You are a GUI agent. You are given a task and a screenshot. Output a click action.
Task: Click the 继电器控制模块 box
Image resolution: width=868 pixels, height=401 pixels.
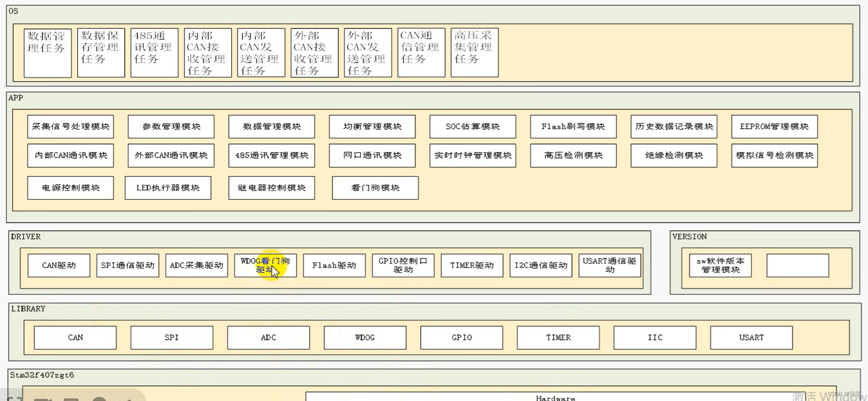[x=272, y=188]
